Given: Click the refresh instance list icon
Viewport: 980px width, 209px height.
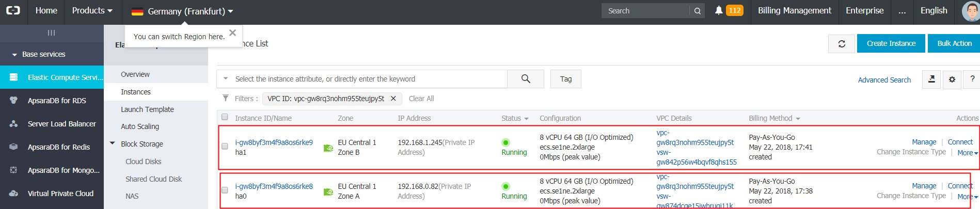Looking at the screenshot, I should 842,44.
